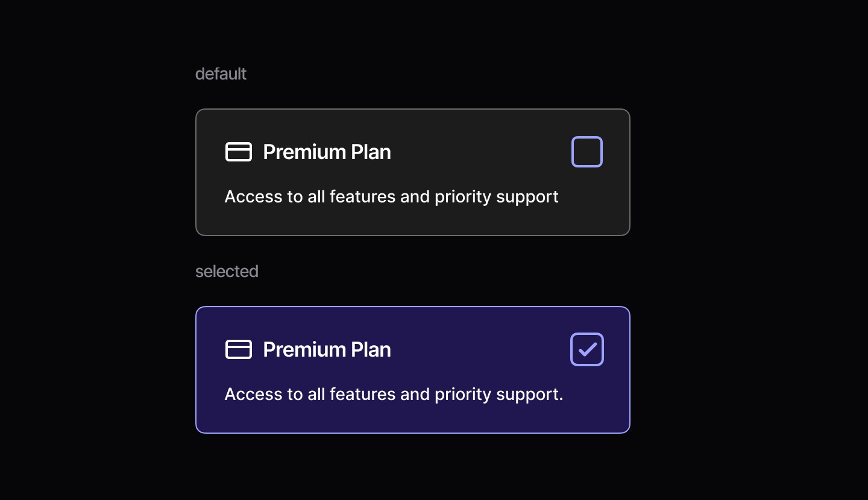Deselect the purple highlighted Premium Plan card

[x=412, y=418]
